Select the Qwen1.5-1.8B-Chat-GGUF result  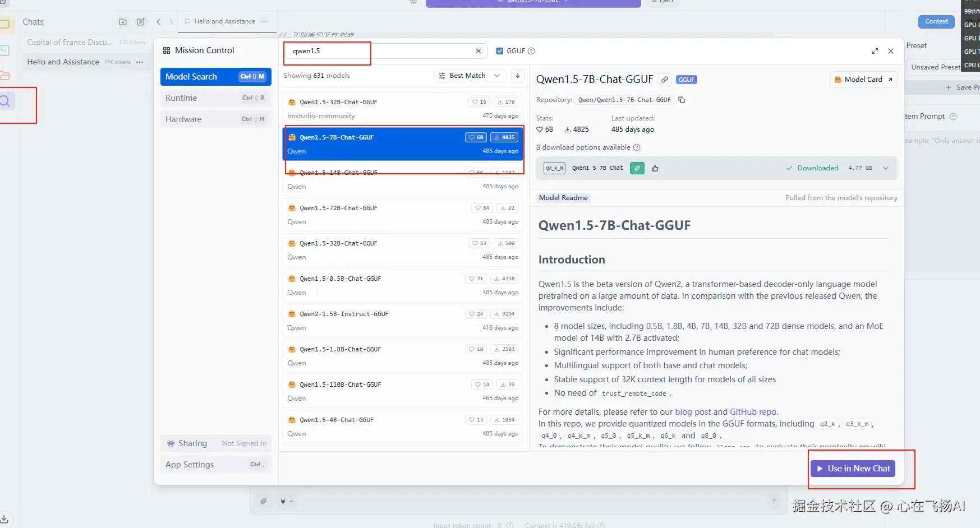403,356
